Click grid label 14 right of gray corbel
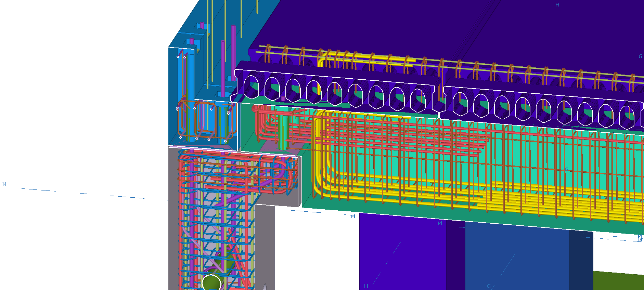Viewport: 644px width, 290px height. [x=353, y=216]
